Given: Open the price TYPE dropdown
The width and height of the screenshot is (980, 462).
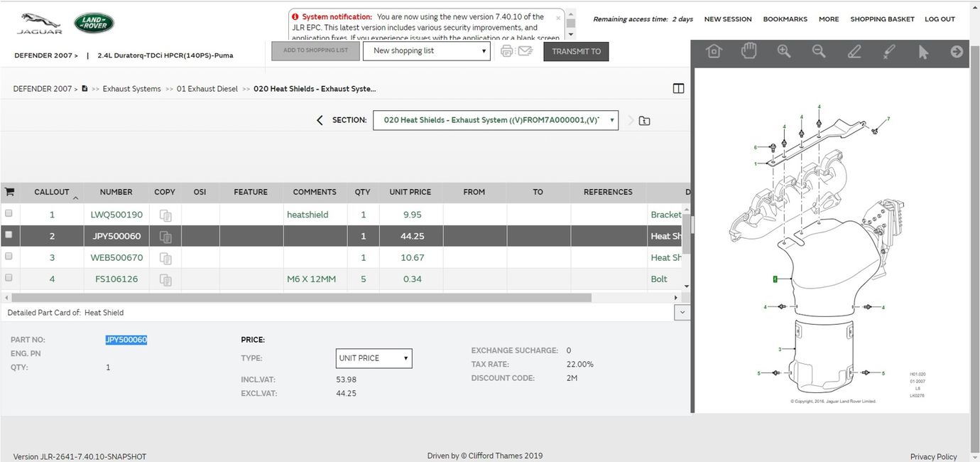Looking at the screenshot, I should pos(374,358).
